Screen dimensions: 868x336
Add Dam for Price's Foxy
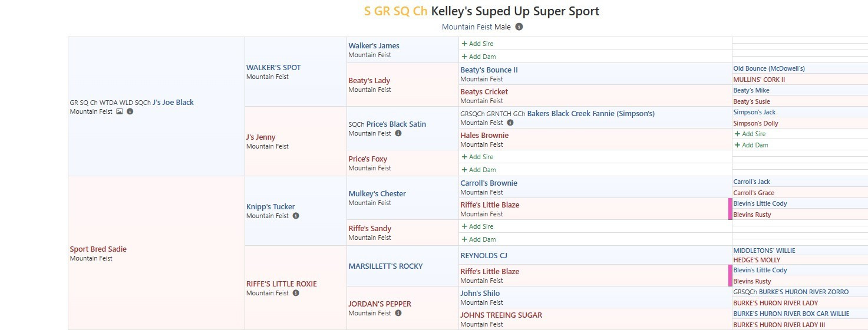point(478,170)
